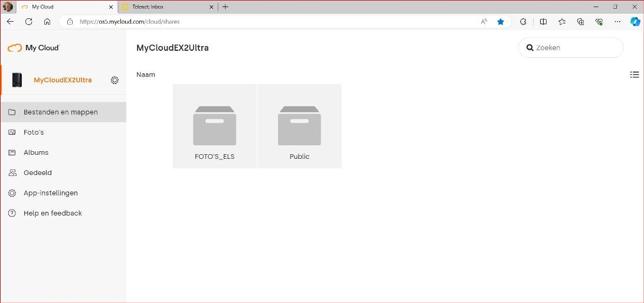This screenshot has height=303, width=644.
Task: Click the favorites star in address bar
Action: pyautogui.click(x=501, y=22)
